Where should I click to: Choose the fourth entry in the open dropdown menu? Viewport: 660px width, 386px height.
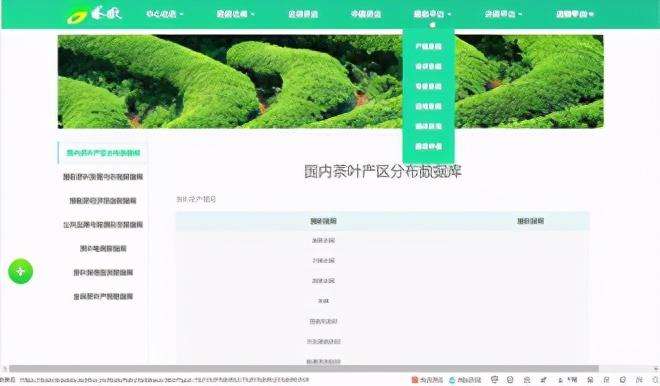tap(428, 106)
